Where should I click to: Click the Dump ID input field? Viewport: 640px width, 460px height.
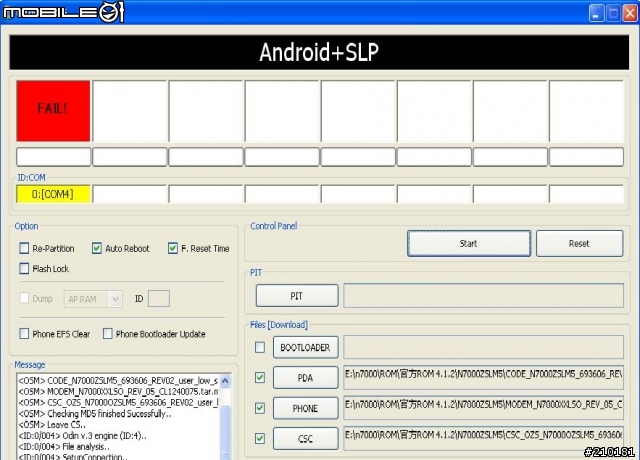pyautogui.click(x=159, y=299)
